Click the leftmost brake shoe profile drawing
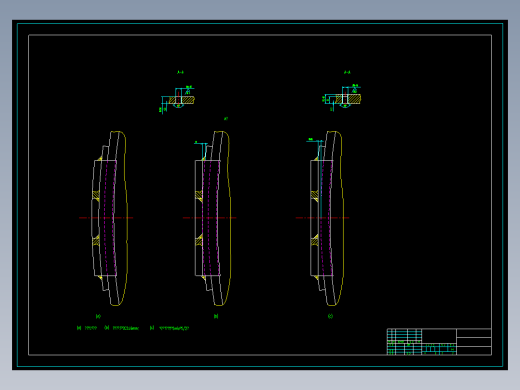Viewport: 520px width, 390px height. coord(109,218)
